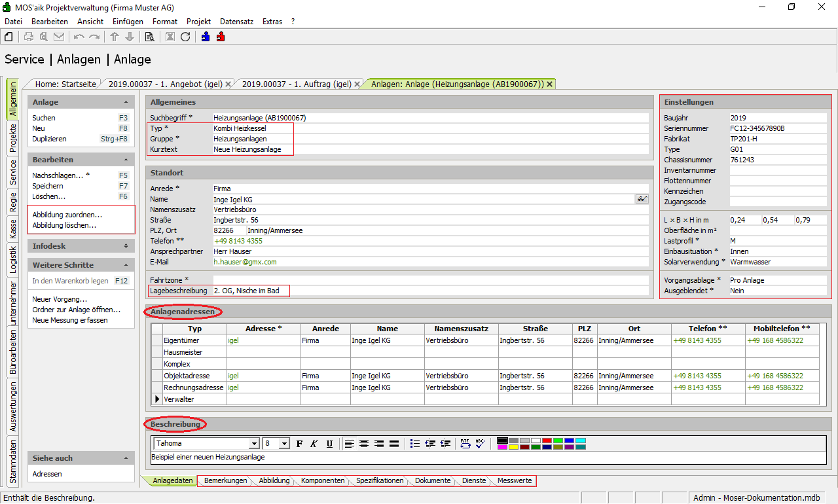Click the refresh toolbar icon
The height and width of the screenshot is (504, 838).
coord(185,37)
